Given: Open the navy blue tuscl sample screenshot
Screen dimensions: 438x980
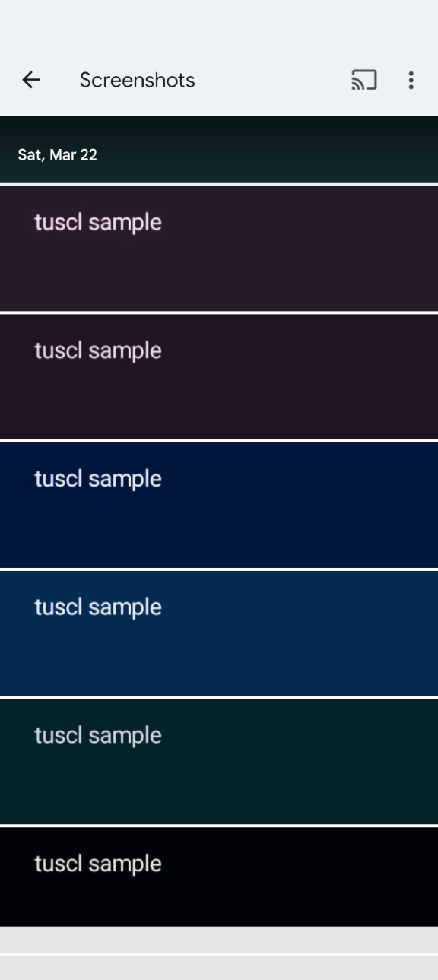Looking at the screenshot, I should pyautogui.click(x=219, y=505).
